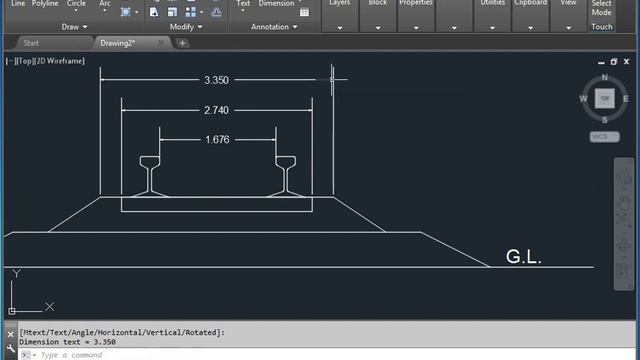Click S on the ViewCube compass

tap(604, 120)
